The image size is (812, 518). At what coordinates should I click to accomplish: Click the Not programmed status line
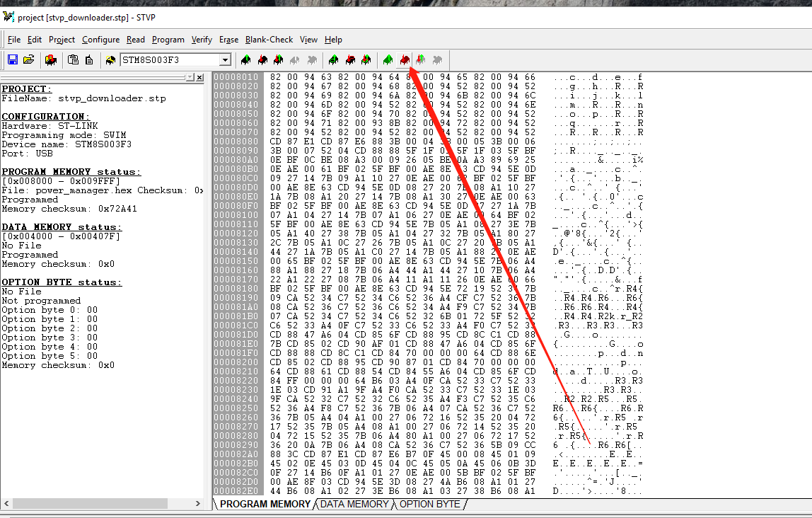coord(42,301)
